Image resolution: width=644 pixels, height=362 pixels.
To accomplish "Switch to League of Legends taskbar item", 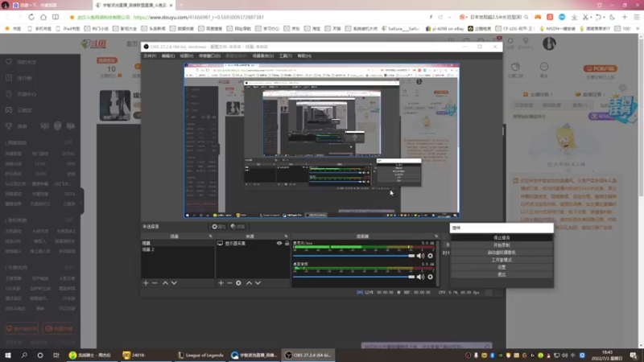I will pos(200,355).
